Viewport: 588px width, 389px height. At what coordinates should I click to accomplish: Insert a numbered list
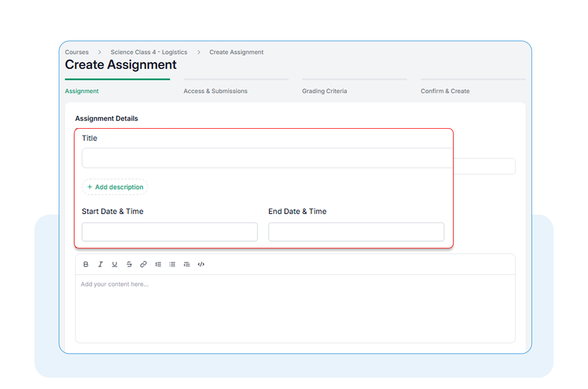coord(158,264)
